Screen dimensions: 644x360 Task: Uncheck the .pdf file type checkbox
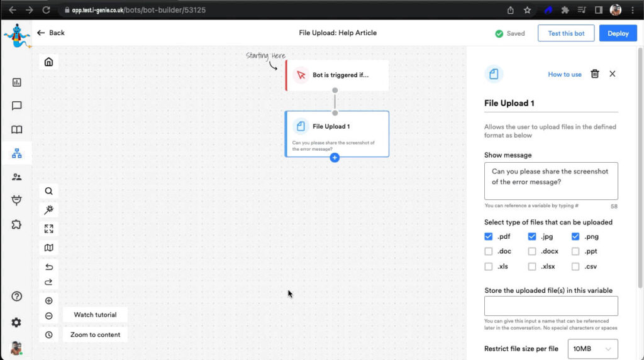click(x=489, y=237)
